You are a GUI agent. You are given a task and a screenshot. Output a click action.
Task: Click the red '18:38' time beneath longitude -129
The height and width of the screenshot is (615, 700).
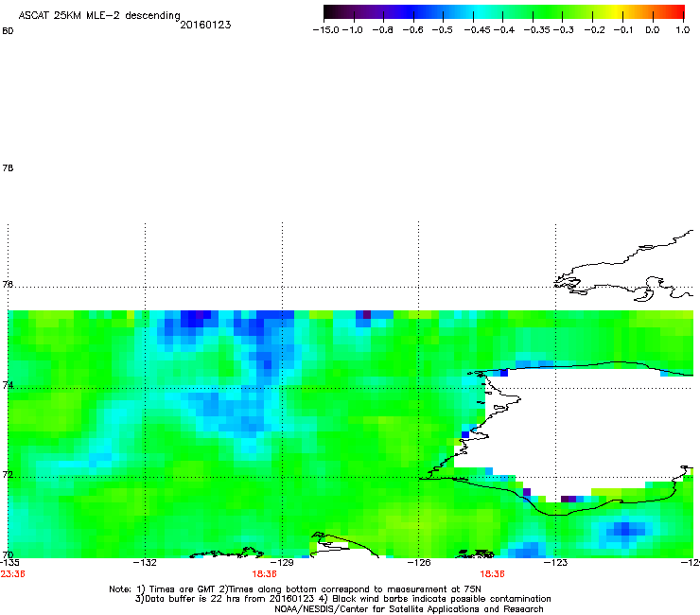coord(264,574)
